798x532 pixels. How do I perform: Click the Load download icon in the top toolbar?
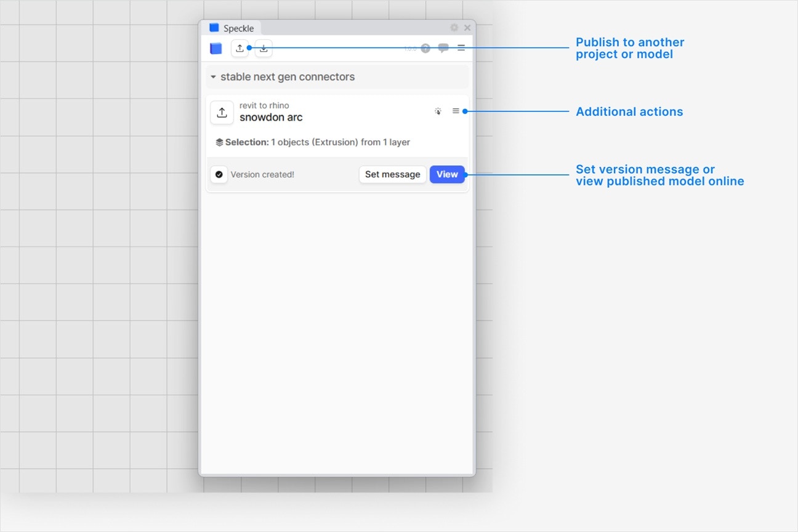click(264, 48)
